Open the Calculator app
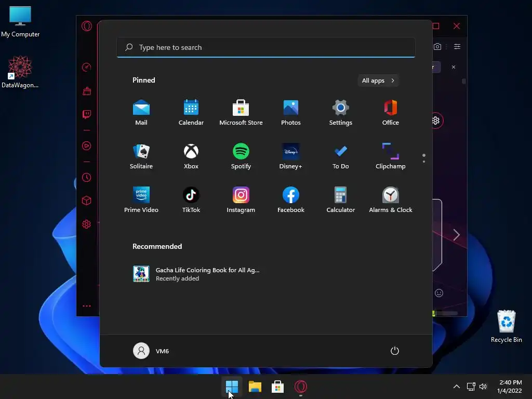The width and height of the screenshot is (532, 399). (x=341, y=200)
